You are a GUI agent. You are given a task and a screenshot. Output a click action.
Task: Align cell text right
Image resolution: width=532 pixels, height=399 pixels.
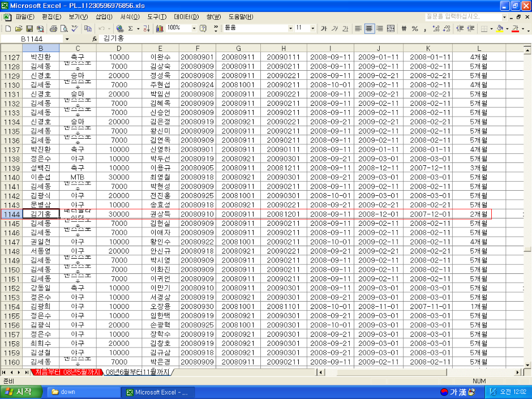point(380,28)
